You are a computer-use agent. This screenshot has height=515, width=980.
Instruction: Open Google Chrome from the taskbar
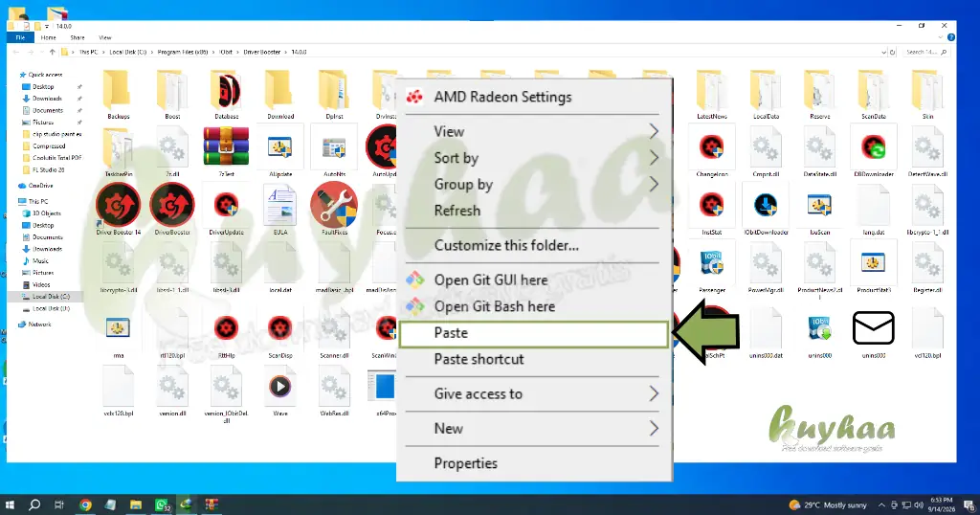[85, 504]
